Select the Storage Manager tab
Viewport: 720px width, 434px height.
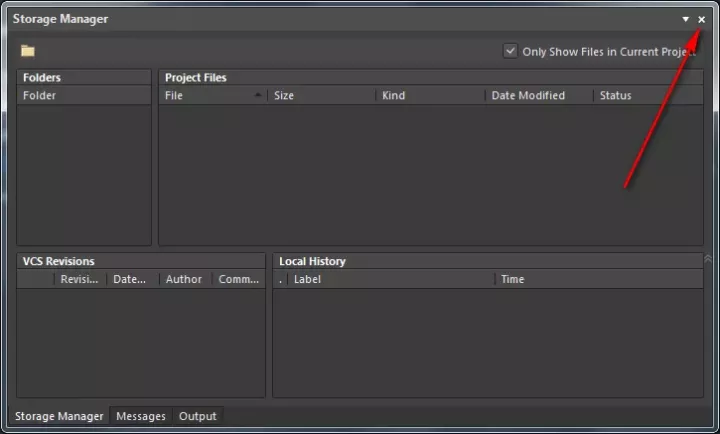[59, 416]
